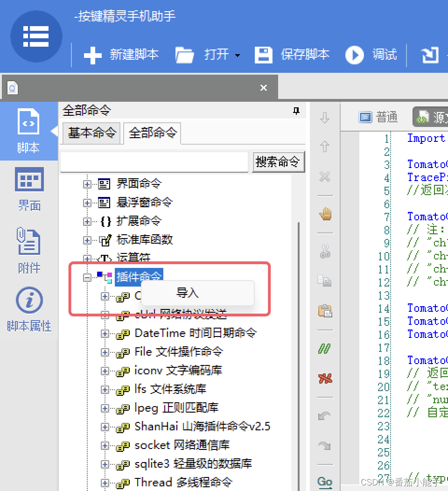Open 附件 attachments sidebar panel
Image resolution: width=448 pixels, height=491 pixels.
[x=29, y=250]
